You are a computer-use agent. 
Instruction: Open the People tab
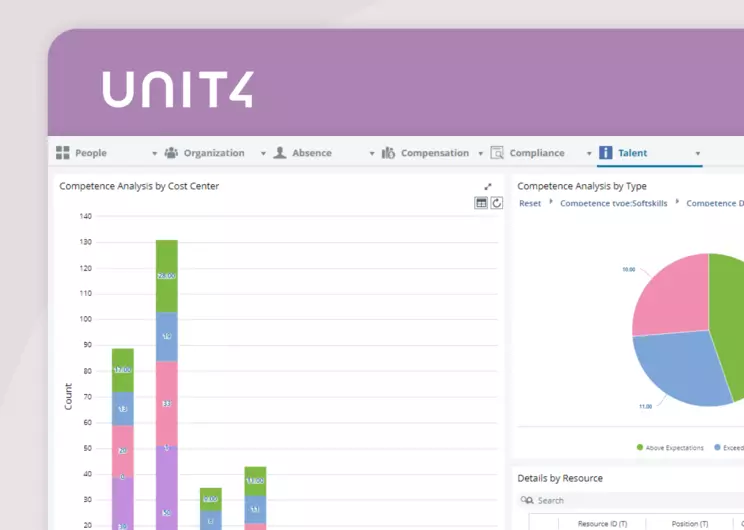pyautogui.click(x=91, y=153)
